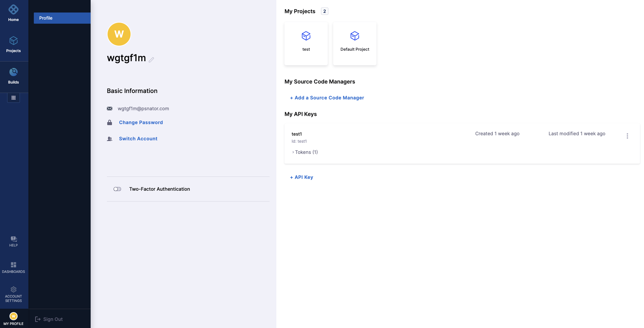Select the Profile menu item
Viewport: 644px width, 328px height.
[x=62, y=18]
